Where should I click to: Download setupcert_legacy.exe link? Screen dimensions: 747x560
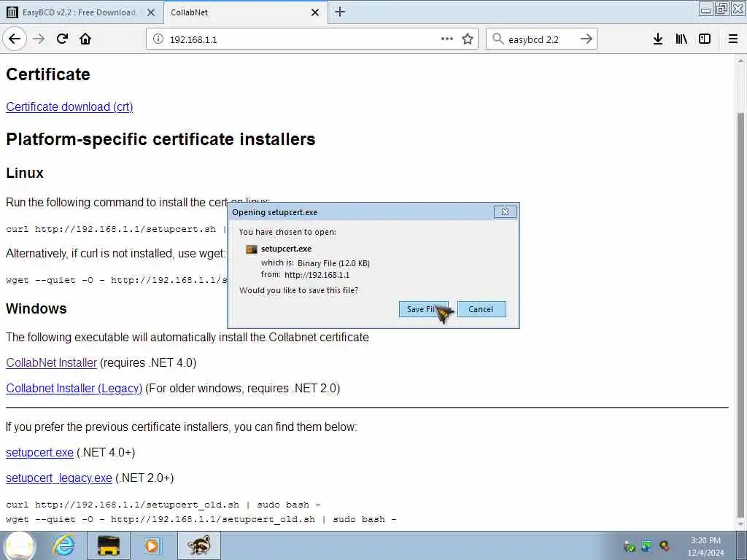tap(59, 478)
